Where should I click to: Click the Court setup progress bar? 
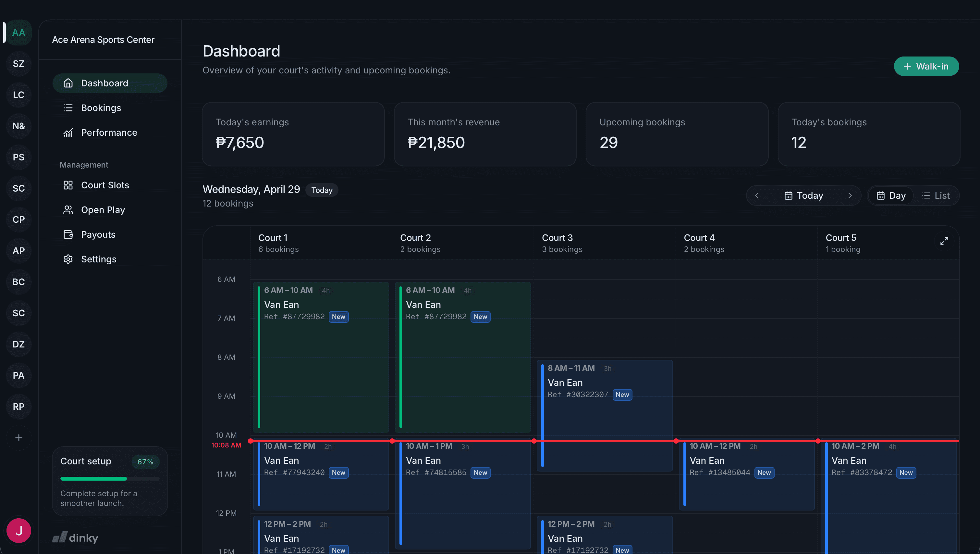pos(110,479)
